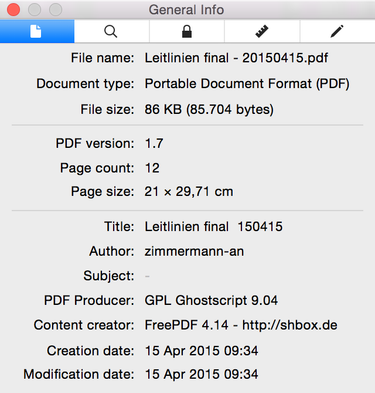Click the Portable Document Format (PDF) value
The width and height of the screenshot is (375, 393).
point(247,84)
